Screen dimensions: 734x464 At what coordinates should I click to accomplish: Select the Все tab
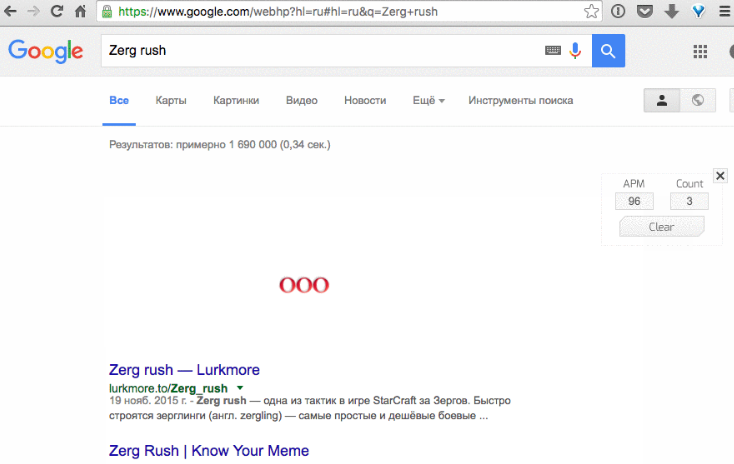coord(119,100)
